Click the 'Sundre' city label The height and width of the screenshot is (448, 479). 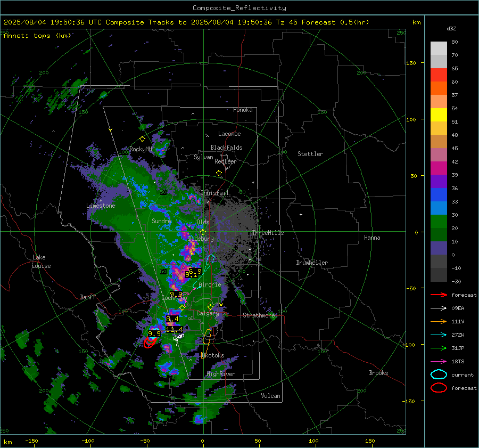pos(162,221)
